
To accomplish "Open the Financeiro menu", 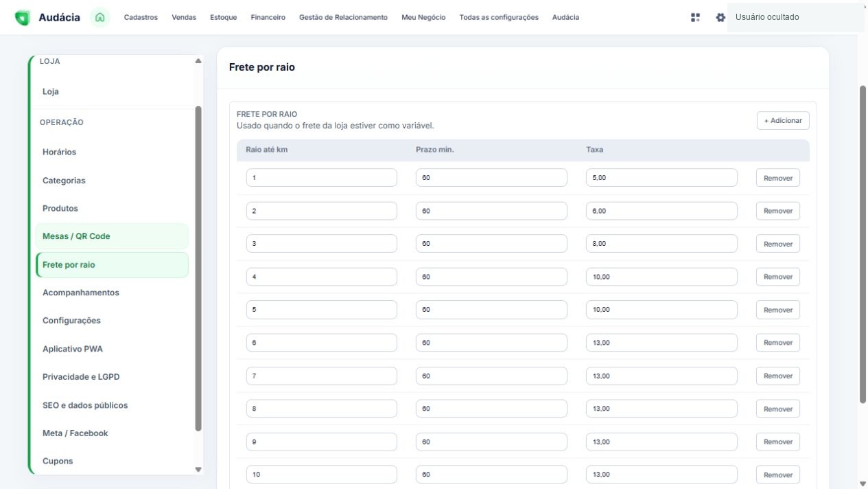I will [x=268, y=18].
